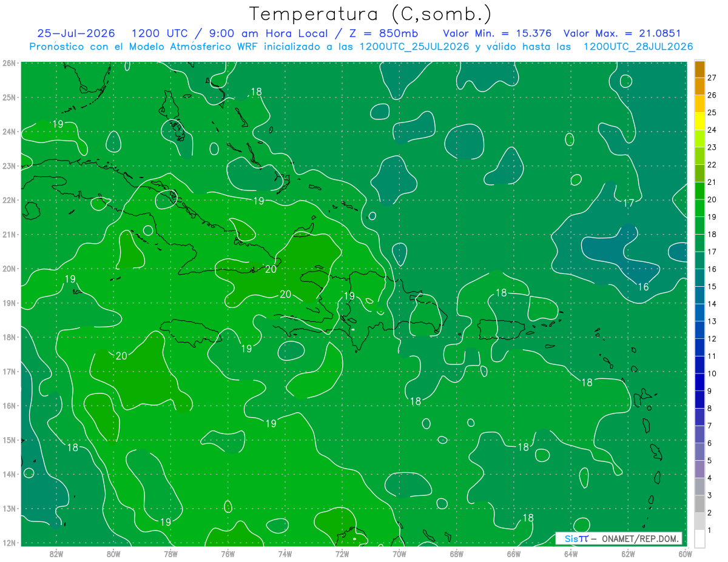Click the longitude axis label '64W'

(x=571, y=554)
